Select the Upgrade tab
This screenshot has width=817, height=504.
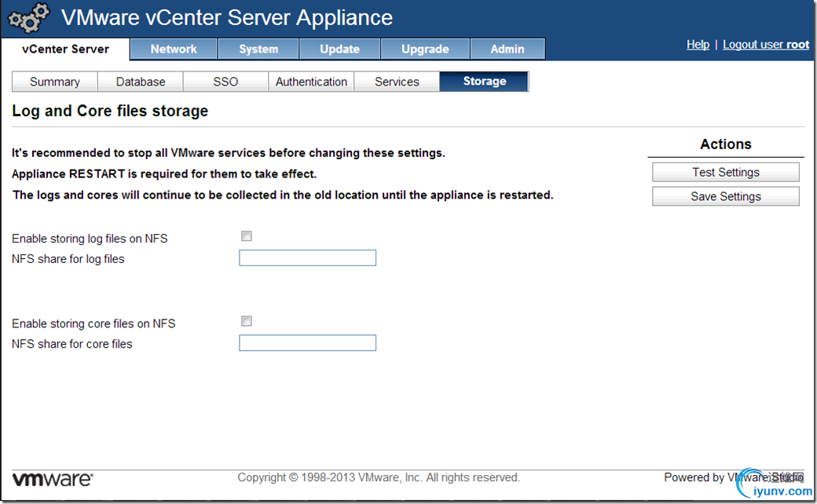[425, 49]
